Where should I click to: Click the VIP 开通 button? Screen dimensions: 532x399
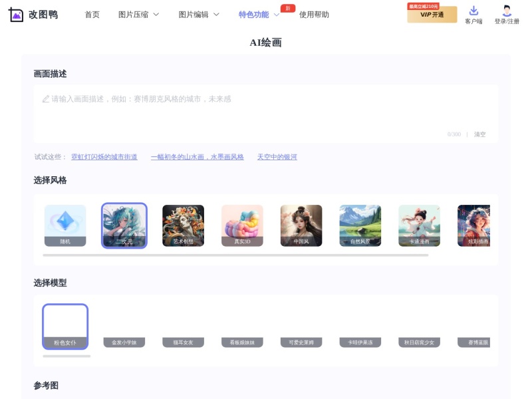(x=432, y=14)
